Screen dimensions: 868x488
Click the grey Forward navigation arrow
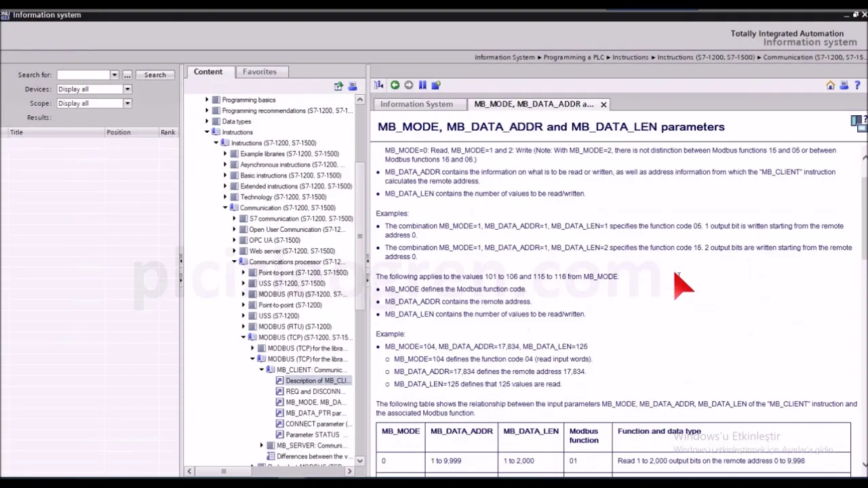(x=408, y=85)
